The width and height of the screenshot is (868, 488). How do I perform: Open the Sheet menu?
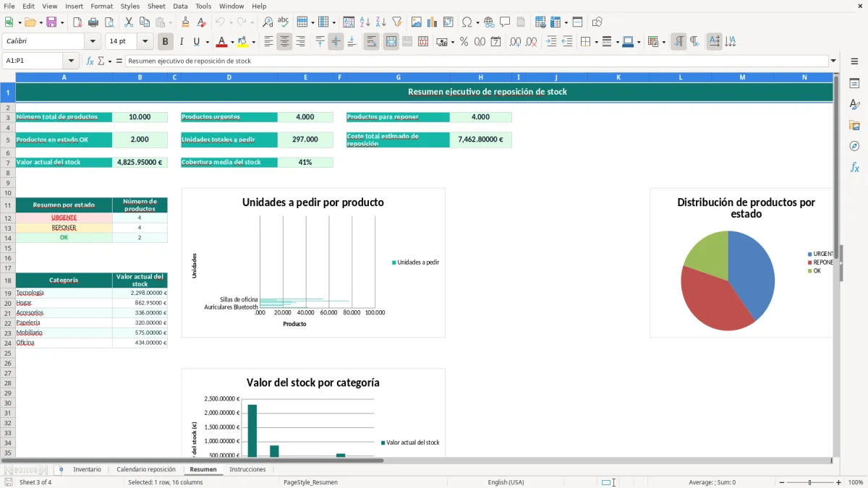point(156,6)
